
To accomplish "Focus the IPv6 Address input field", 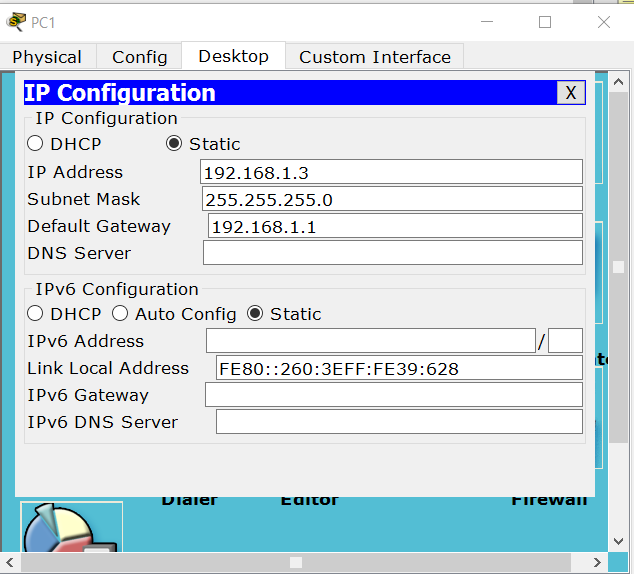I will click(371, 340).
